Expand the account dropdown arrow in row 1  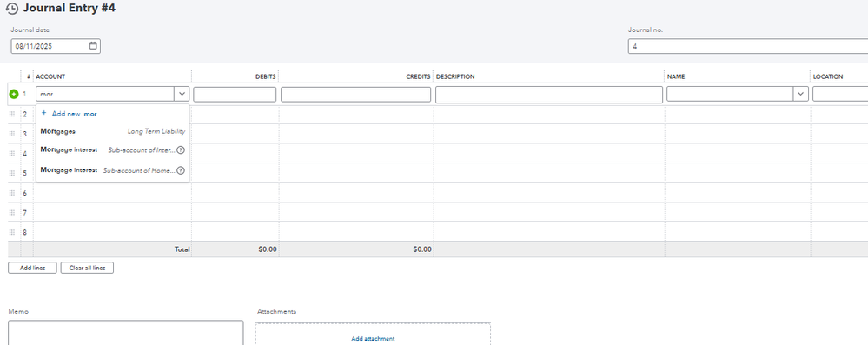pos(182,94)
